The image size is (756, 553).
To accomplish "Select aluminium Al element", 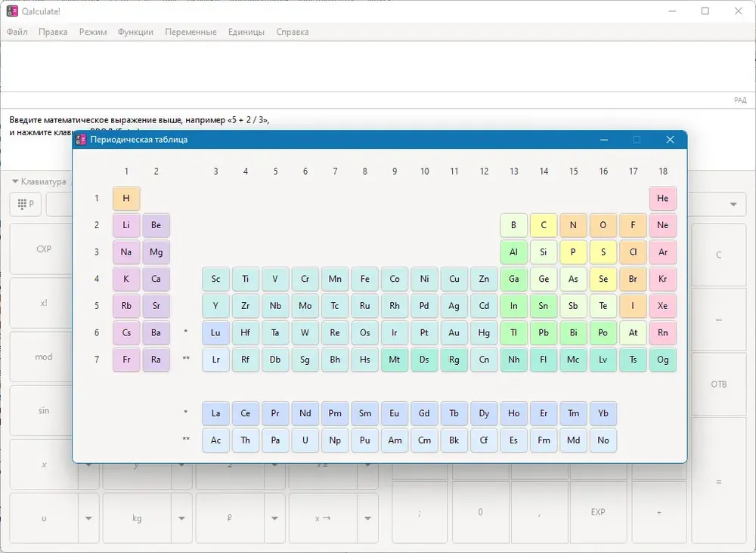I will (514, 252).
